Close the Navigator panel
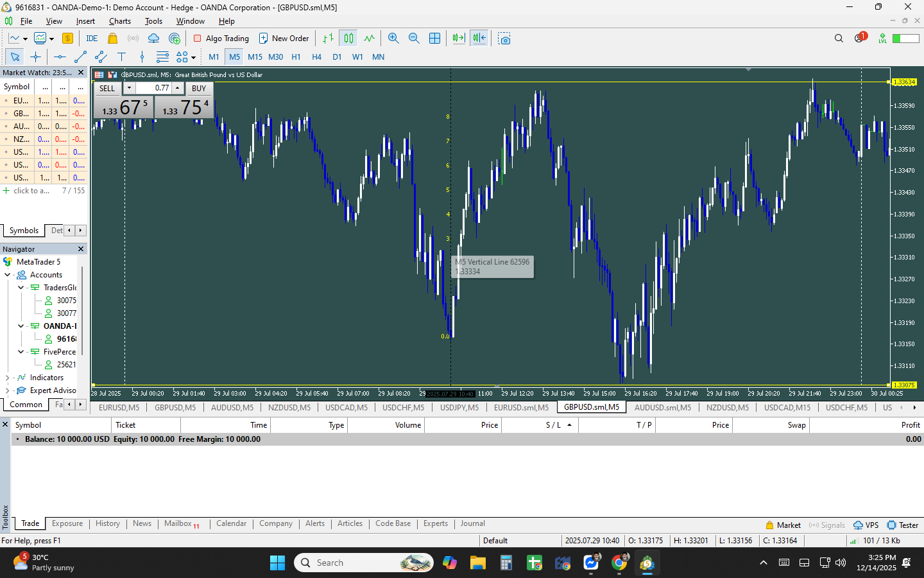The height and width of the screenshot is (578, 924). click(81, 249)
